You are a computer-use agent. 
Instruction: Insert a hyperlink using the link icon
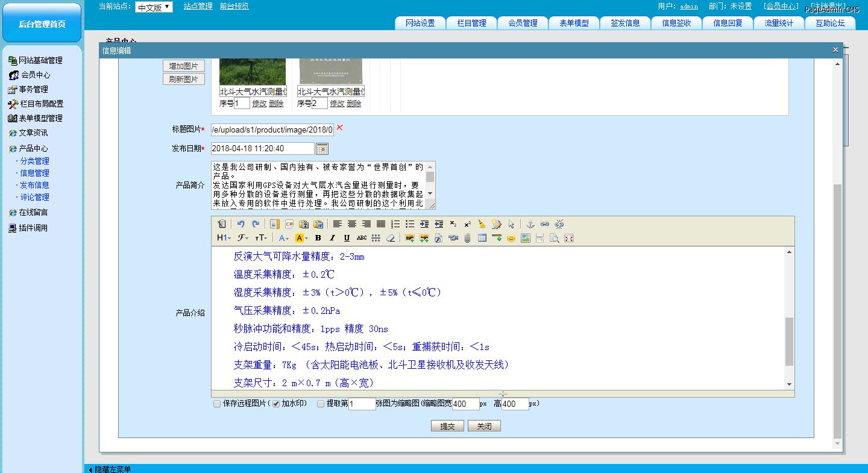545,224
